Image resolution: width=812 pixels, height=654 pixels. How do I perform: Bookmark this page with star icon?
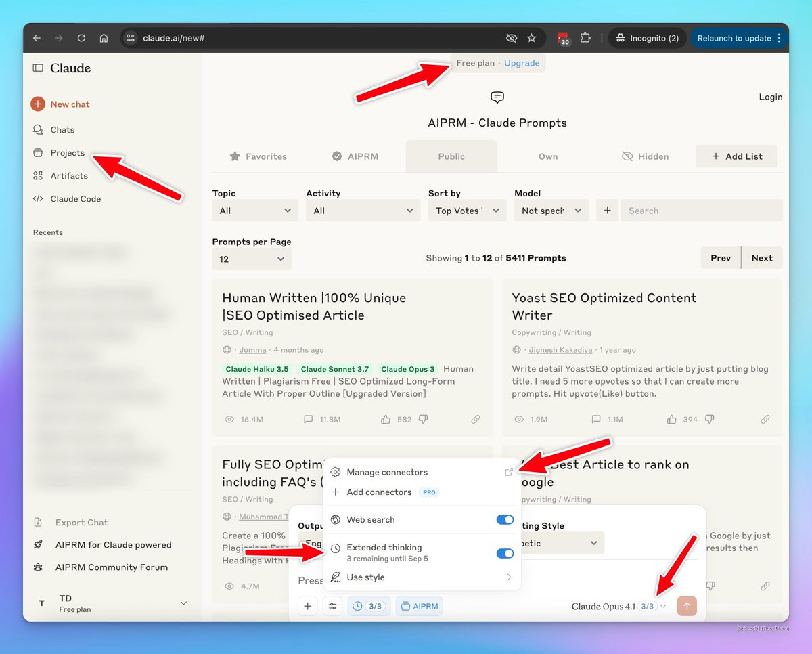point(532,38)
